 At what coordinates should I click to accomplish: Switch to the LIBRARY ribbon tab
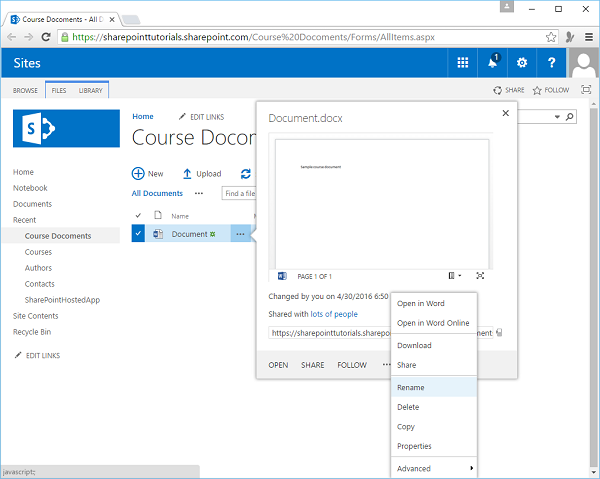(90, 90)
